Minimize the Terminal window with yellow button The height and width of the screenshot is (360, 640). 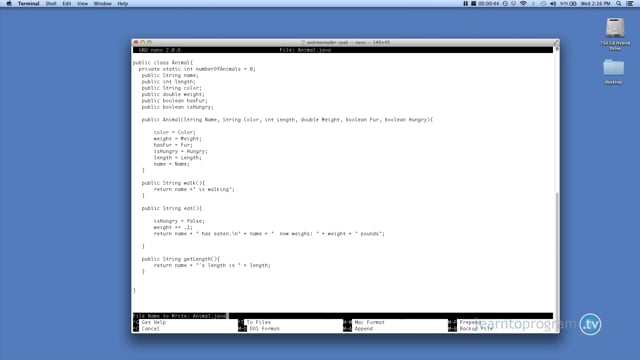[142, 42]
